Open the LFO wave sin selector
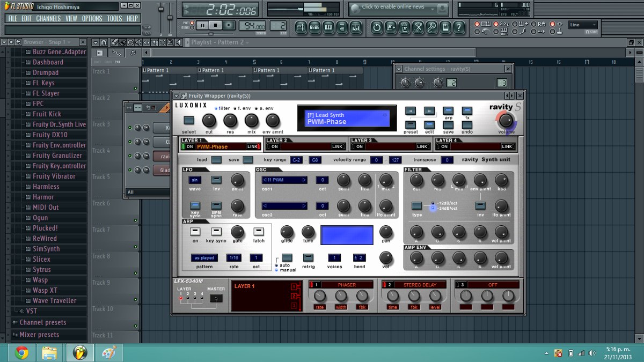 click(x=195, y=180)
